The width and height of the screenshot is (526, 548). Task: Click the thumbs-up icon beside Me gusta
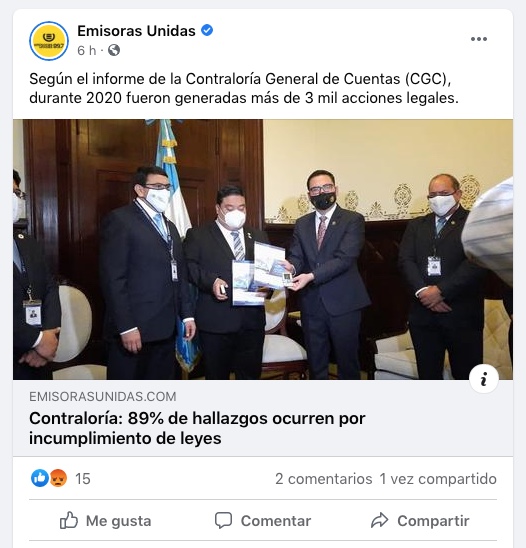point(69,520)
